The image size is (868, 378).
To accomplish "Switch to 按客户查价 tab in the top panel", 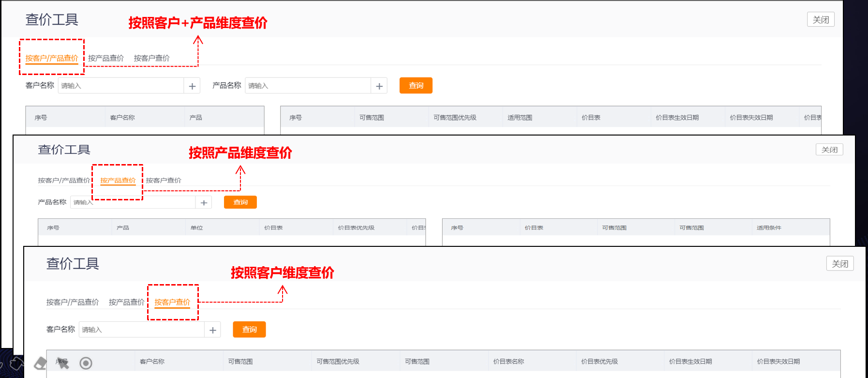I will tap(151, 58).
